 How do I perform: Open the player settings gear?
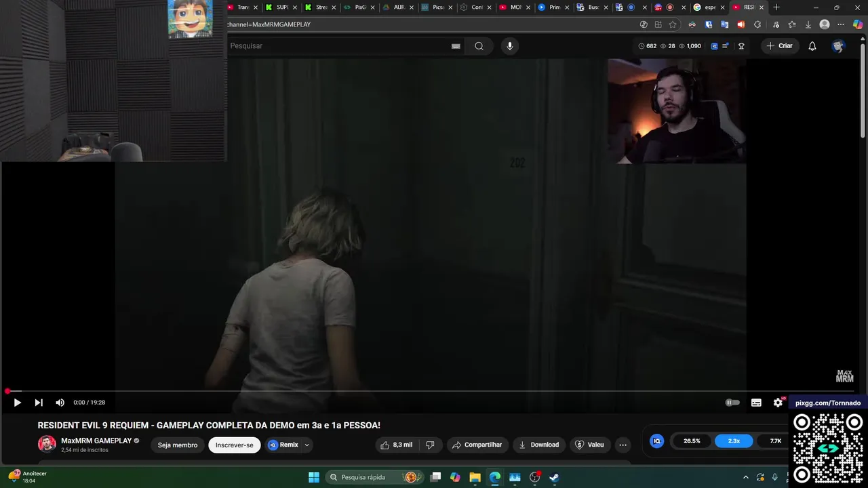click(778, 403)
